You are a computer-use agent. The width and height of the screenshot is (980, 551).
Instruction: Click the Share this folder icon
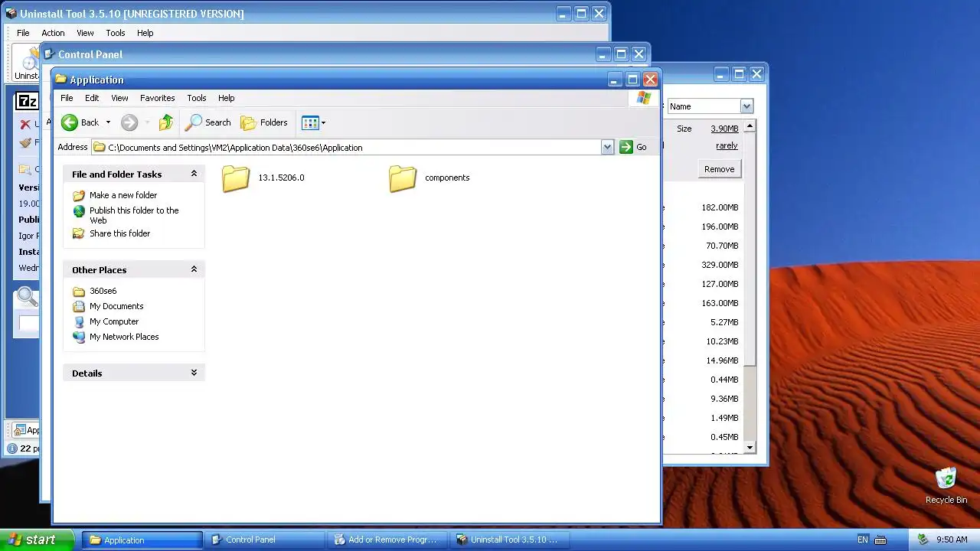click(79, 233)
